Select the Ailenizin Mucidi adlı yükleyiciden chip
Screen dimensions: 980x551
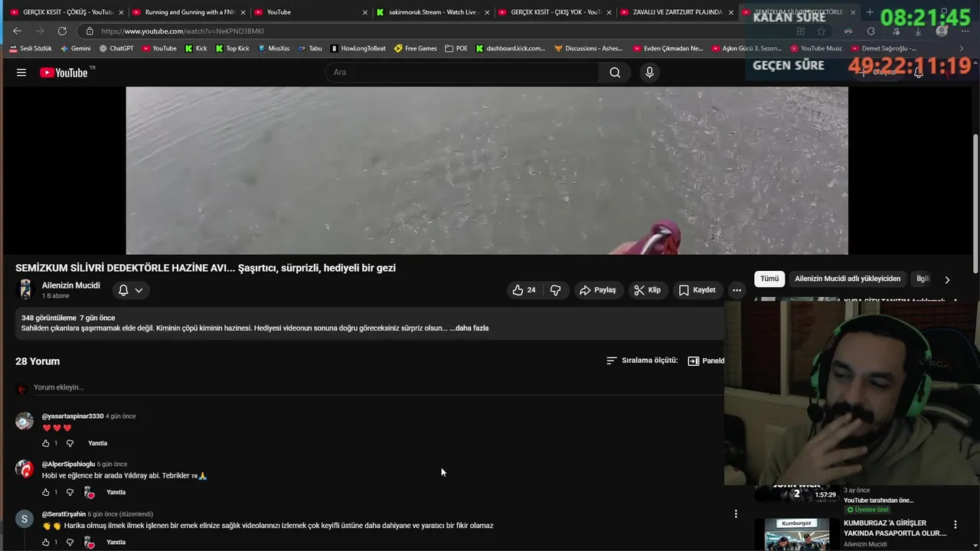pos(848,279)
